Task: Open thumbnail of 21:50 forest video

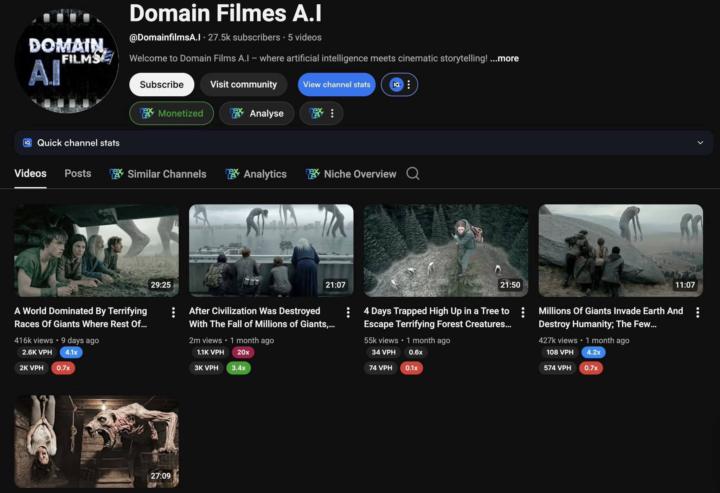Action: [446, 251]
